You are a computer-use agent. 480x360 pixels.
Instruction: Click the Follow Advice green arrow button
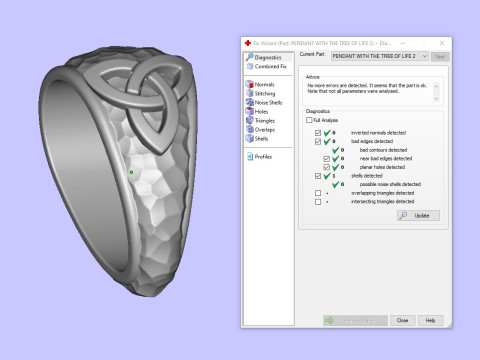355,320
